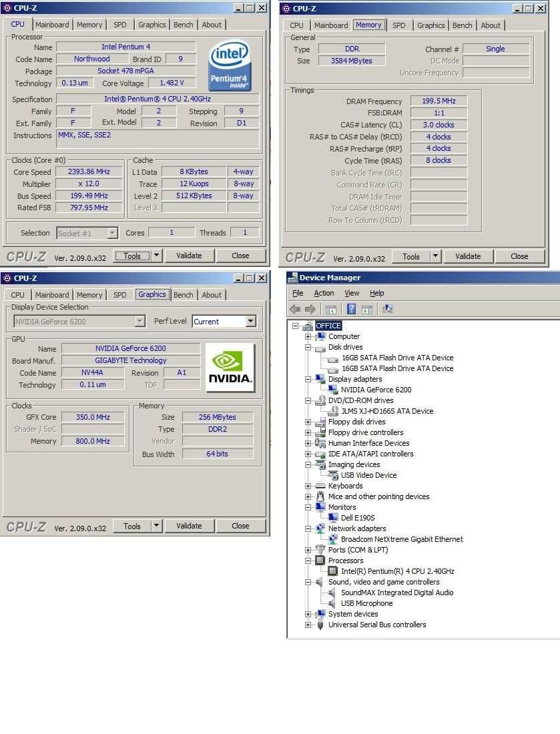Click the OFFICE computer root icon

tap(308, 326)
